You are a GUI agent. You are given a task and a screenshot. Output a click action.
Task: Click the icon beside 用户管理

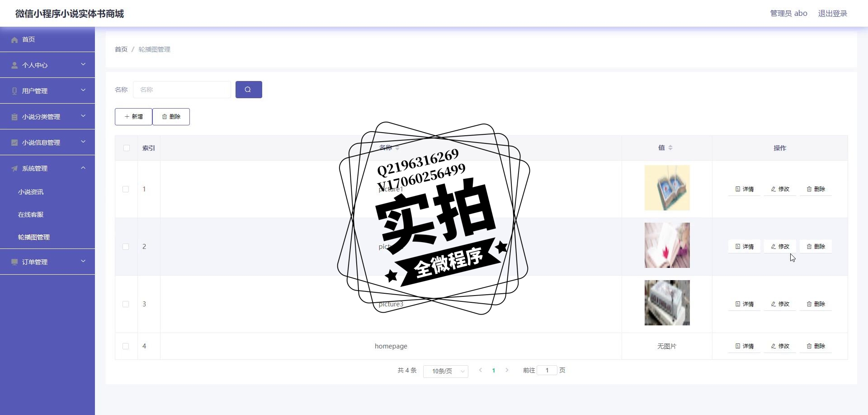pos(14,91)
